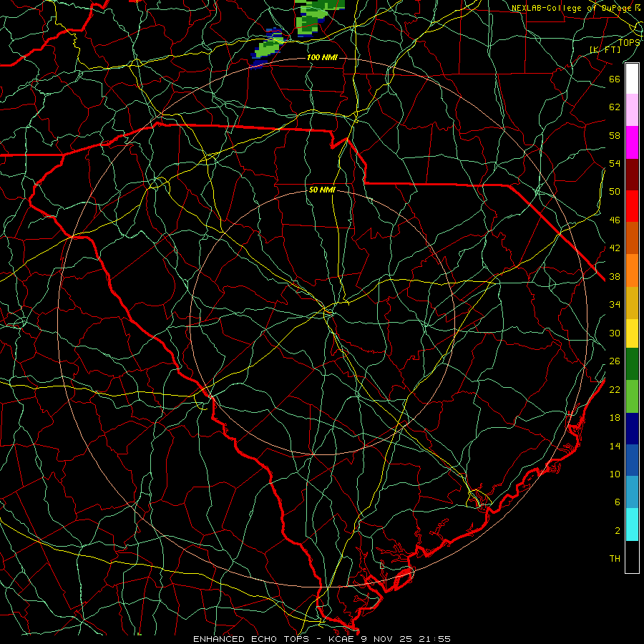Click the light pink legend swatch
Image resolution: width=644 pixels, height=644 pixels.
[x=632, y=109]
